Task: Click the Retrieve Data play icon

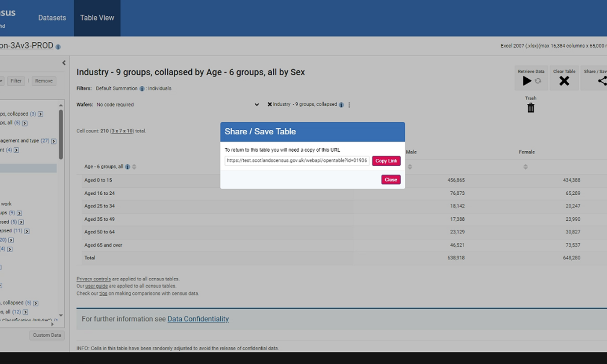Action: pyautogui.click(x=527, y=81)
